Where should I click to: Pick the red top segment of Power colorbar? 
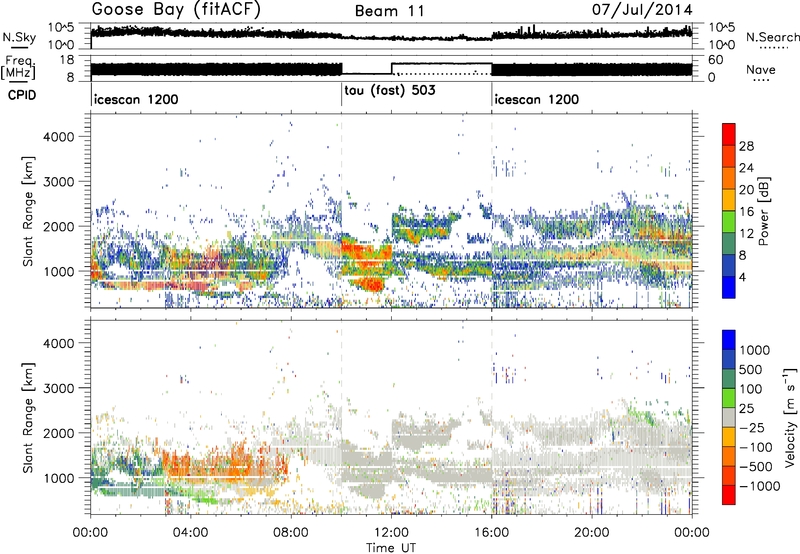(x=729, y=134)
